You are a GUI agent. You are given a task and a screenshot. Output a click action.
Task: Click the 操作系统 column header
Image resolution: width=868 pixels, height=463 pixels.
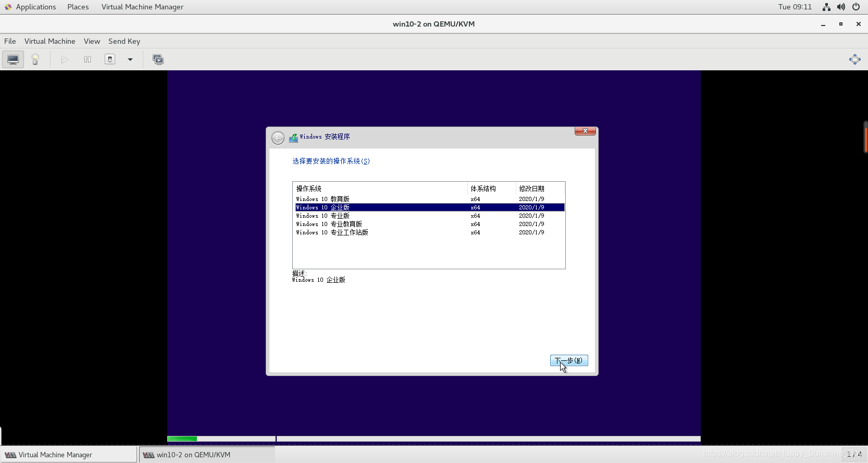[380, 189]
